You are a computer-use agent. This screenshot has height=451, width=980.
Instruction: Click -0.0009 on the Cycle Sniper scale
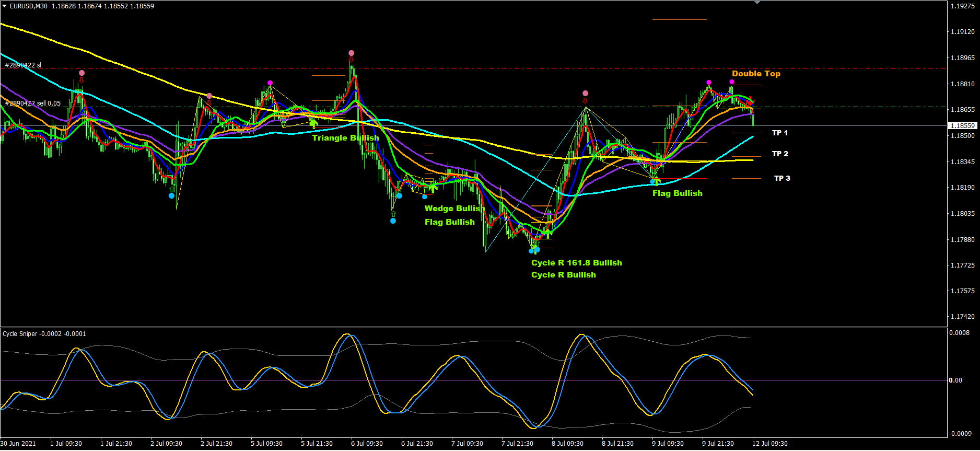click(x=960, y=434)
